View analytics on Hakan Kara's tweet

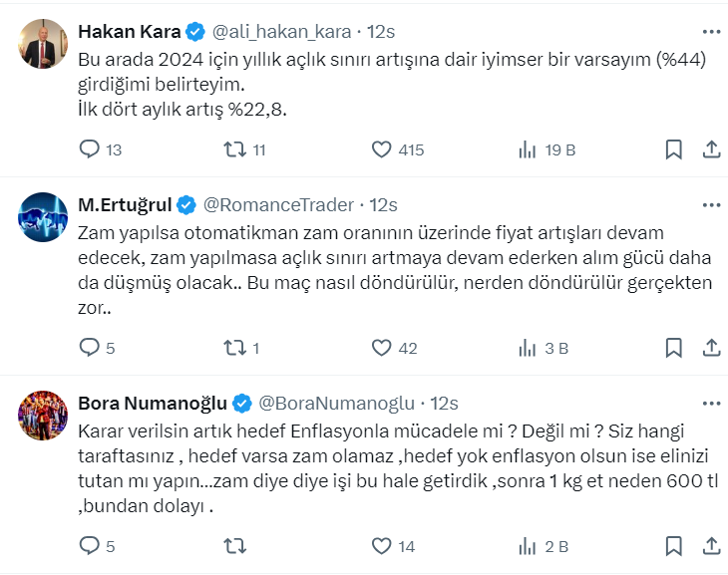[528, 150]
